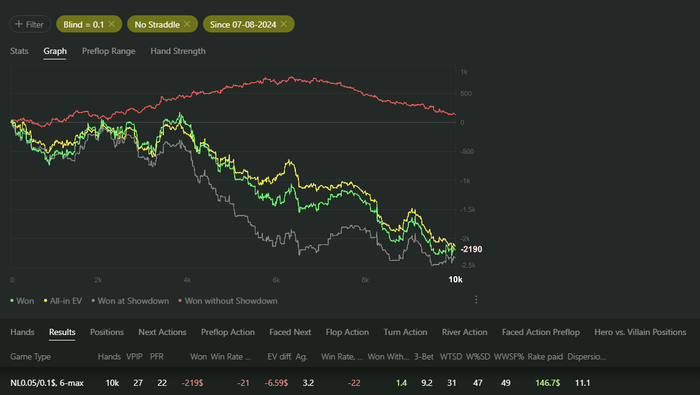Viewport: 700px width, 395px height.
Task: Click the 10k x-axis label
Action: 455,279
